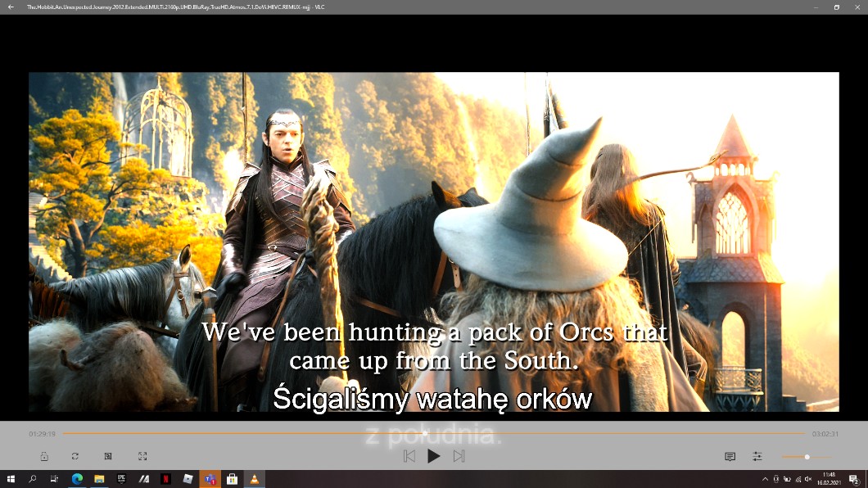Click the back arrow in title bar
The image size is (868, 488).
pos(11,7)
